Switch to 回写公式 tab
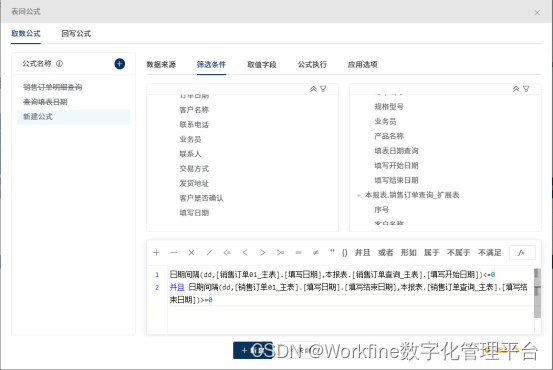Image resolution: width=553 pixels, height=370 pixels. [x=76, y=34]
